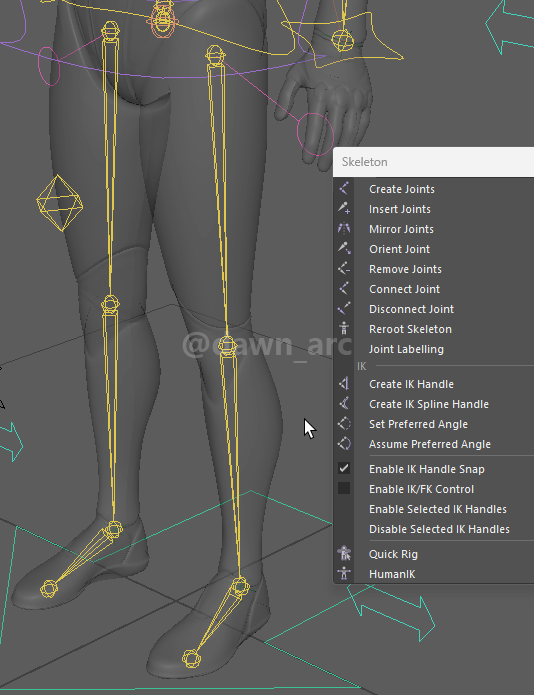Click the Assume Preferred Angle icon
The width and height of the screenshot is (534, 695).
344,444
